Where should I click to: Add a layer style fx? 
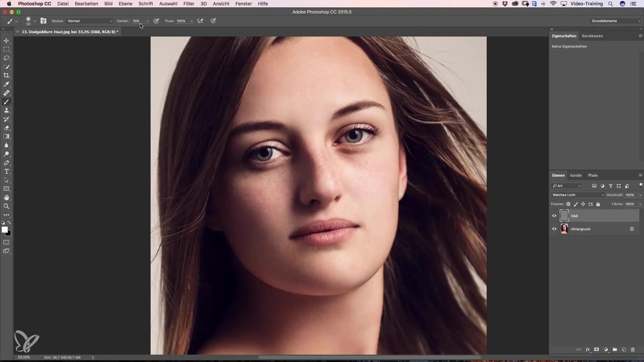pyautogui.click(x=588, y=350)
